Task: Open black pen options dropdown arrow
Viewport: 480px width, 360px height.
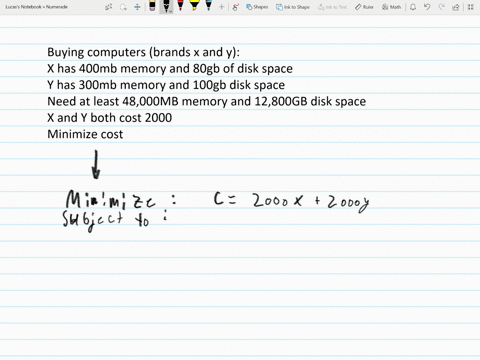Action: click(x=170, y=12)
